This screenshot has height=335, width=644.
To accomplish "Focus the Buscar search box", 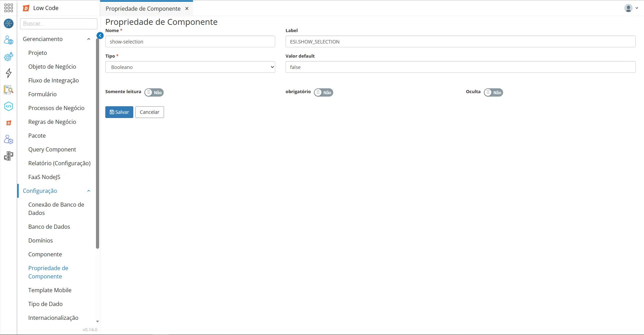I will point(59,24).
